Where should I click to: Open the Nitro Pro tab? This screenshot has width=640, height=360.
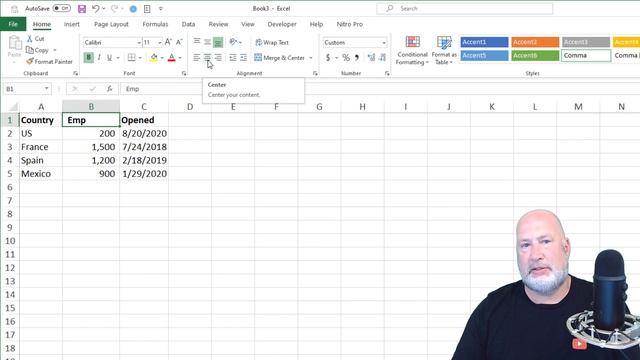(x=349, y=24)
